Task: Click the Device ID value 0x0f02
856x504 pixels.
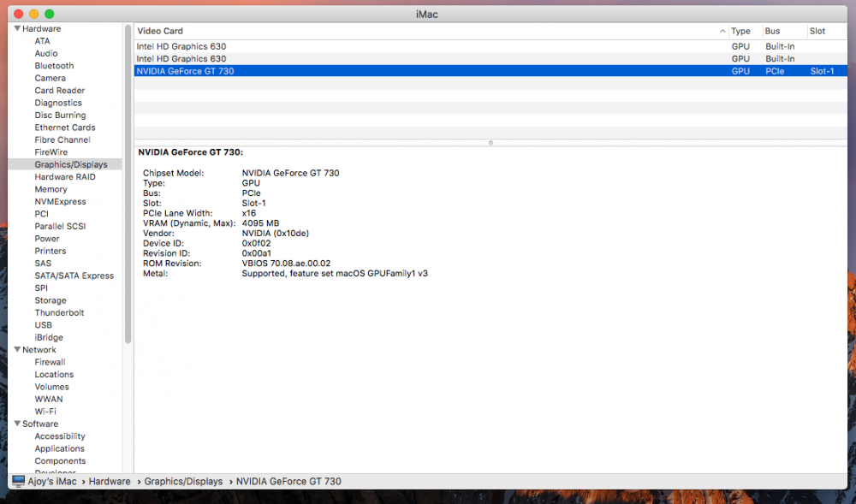Action: click(256, 243)
